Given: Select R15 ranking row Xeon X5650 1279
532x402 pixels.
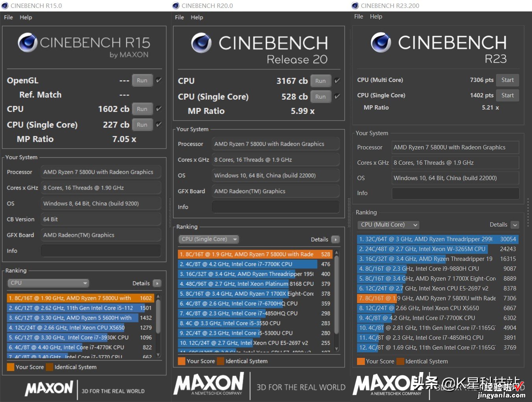Looking at the screenshot, I should click(x=80, y=328).
